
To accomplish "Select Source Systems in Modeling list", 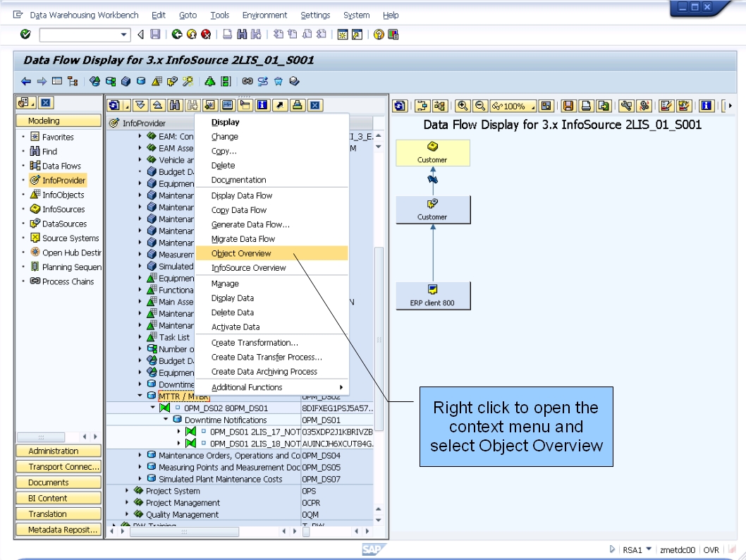I will coord(71,238).
